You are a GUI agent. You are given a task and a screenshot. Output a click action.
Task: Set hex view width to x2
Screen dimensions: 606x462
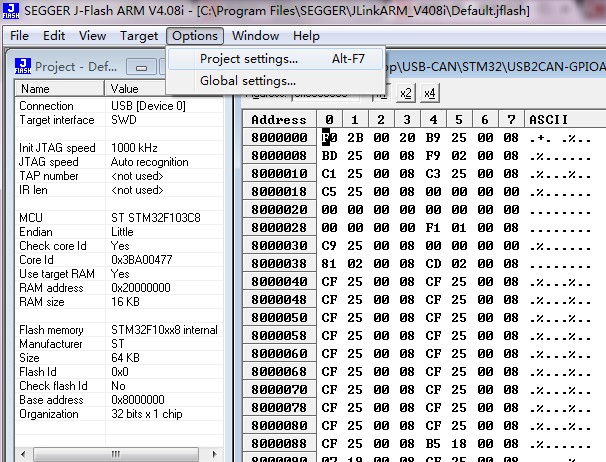click(x=406, y=93)
